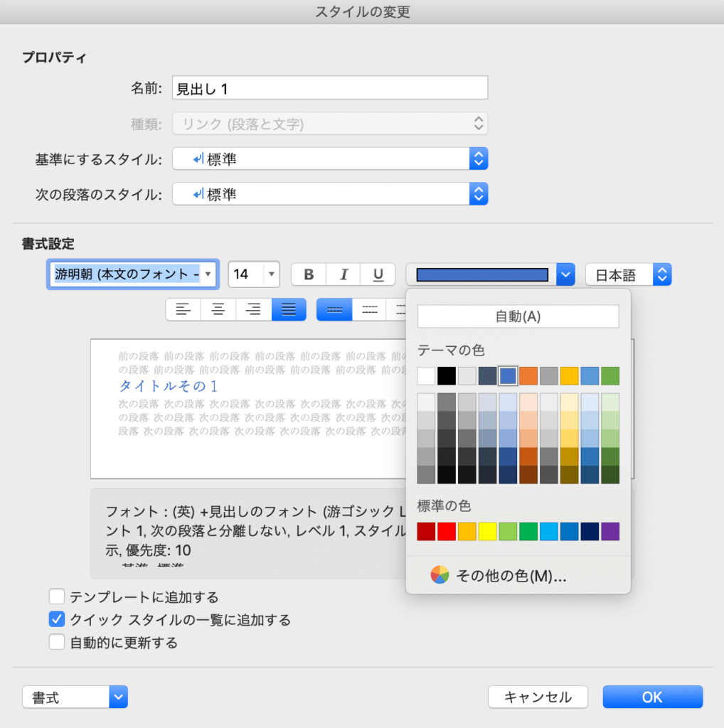Align paragraph text left
Viewport: 724px width, 728px height.
183,310
